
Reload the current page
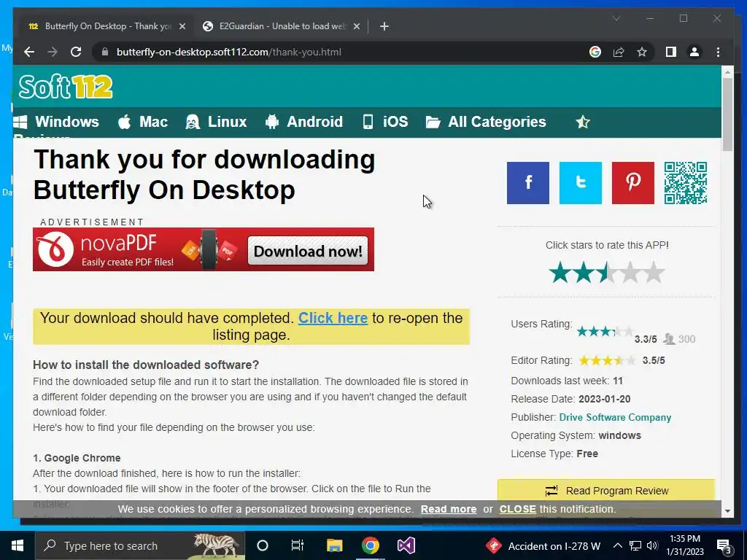click(x=76, y=52)
